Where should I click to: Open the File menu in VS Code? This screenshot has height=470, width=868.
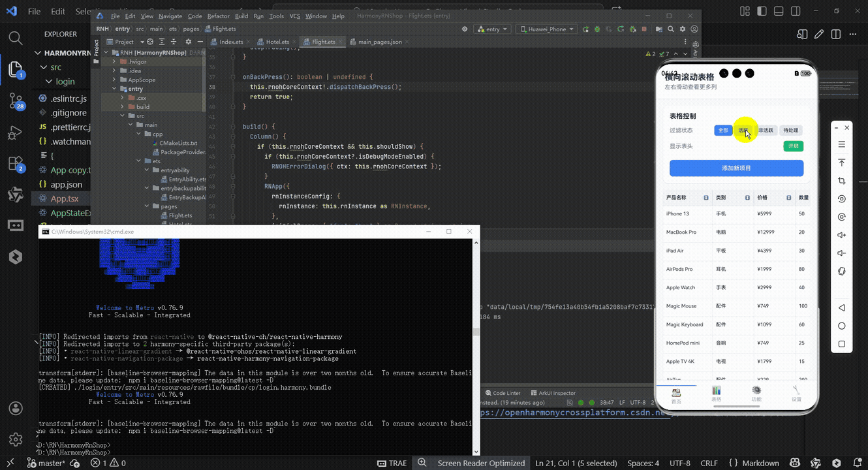tap(35, 12)
